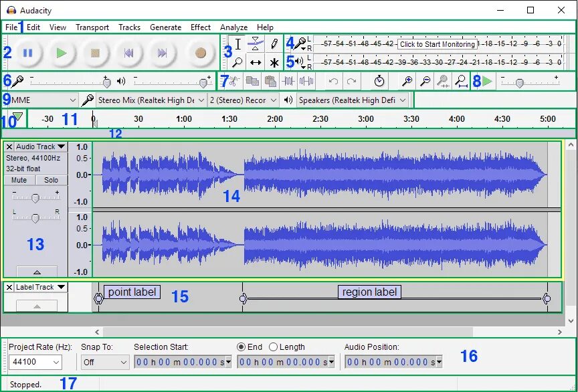Select the Time Shift arrow tool
The image size is (578, 392).
(256, 62)
